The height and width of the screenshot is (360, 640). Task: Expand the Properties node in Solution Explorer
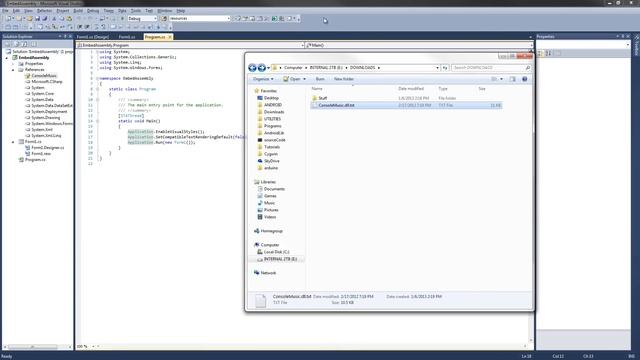13,64
